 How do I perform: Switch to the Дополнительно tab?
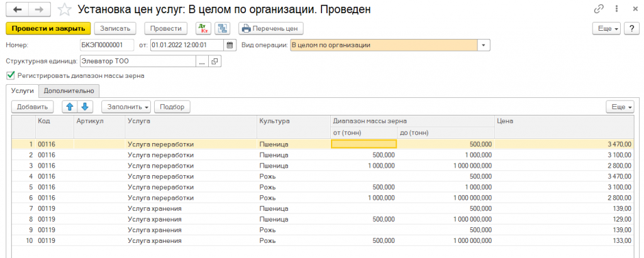pos(69,91)
